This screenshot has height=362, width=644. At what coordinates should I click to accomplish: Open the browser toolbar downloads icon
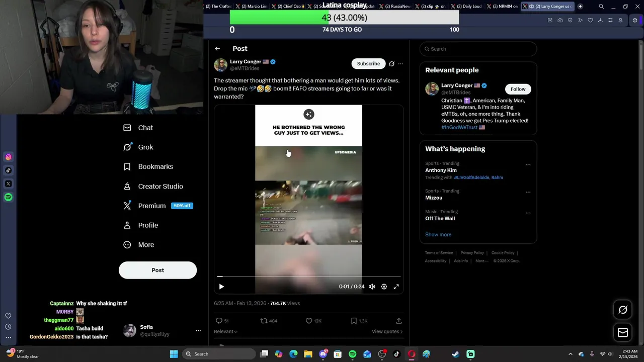click(x=600, y=20)
